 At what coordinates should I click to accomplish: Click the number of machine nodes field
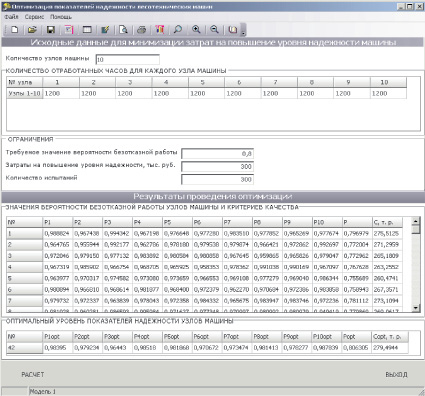pyautogui.click(x=127, y=59)
